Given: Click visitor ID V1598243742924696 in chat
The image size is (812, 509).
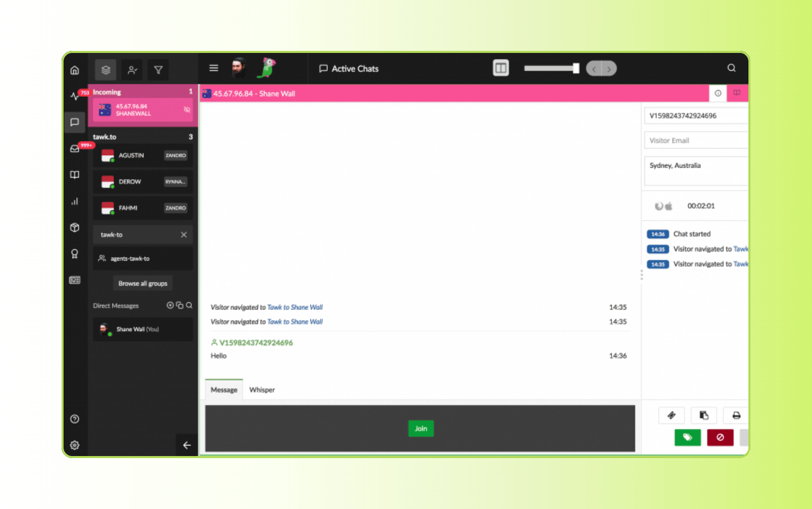Looking at the screenshot, I should [x=256, y=343].
